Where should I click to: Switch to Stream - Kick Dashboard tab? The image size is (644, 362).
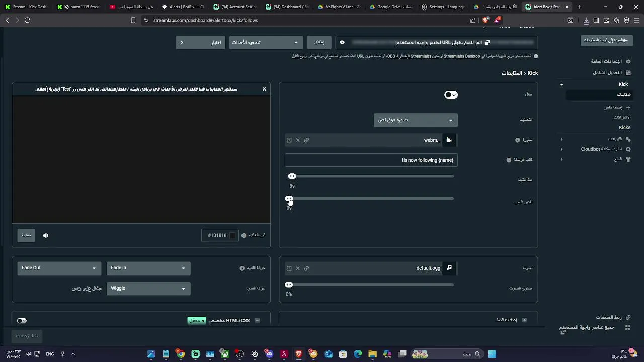point(28,7)
